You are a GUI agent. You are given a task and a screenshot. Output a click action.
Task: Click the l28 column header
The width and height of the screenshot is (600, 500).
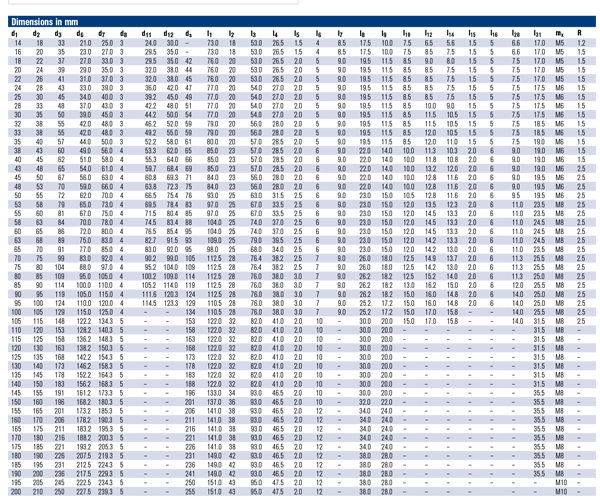click(x=515, y=35)
